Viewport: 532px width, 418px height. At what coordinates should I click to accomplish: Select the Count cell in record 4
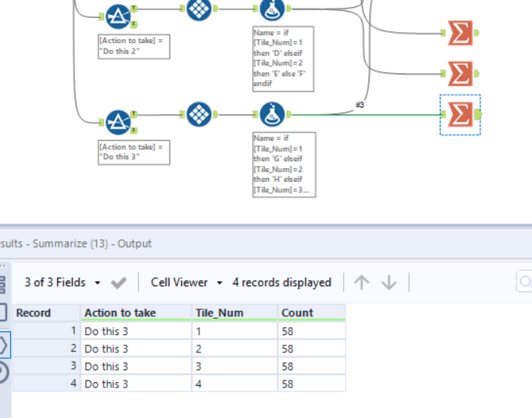(x=311, y=384)
